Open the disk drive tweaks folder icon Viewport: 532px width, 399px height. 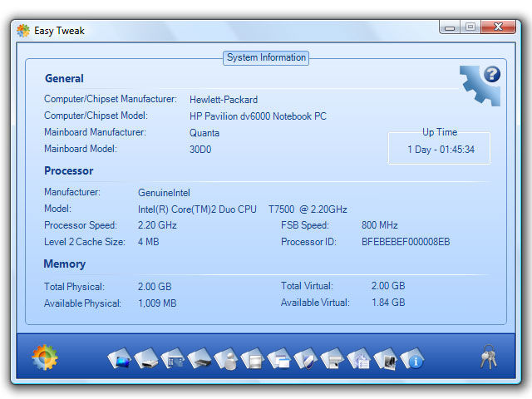pyautogui.click(x=146, y=358)
